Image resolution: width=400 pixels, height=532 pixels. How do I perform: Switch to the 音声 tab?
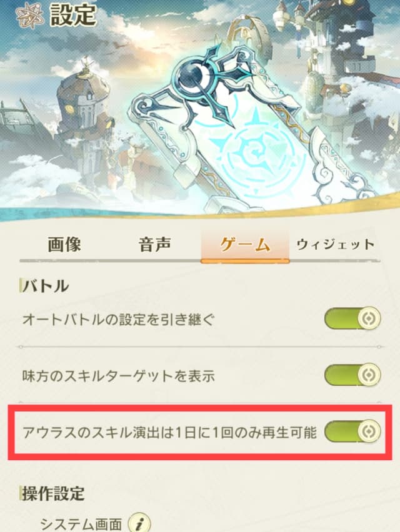click(x=155, y=244)
